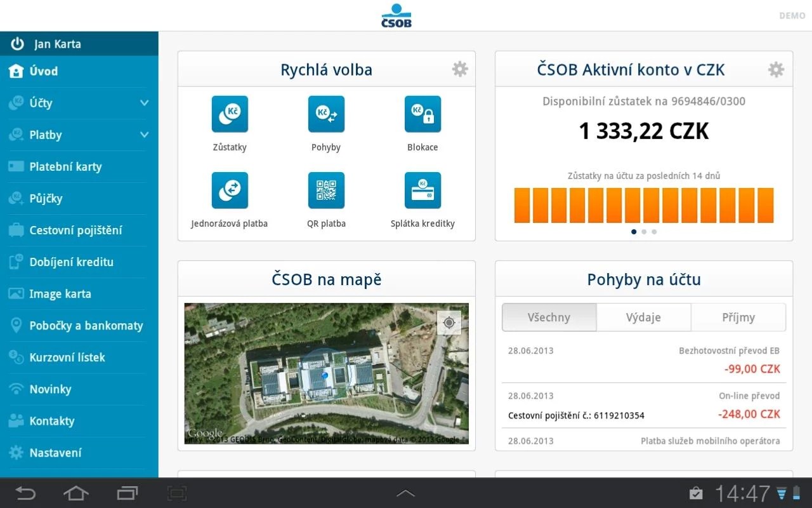
Task: Tap the Android screenshot capture icon
Action: [x=177, y=493]
